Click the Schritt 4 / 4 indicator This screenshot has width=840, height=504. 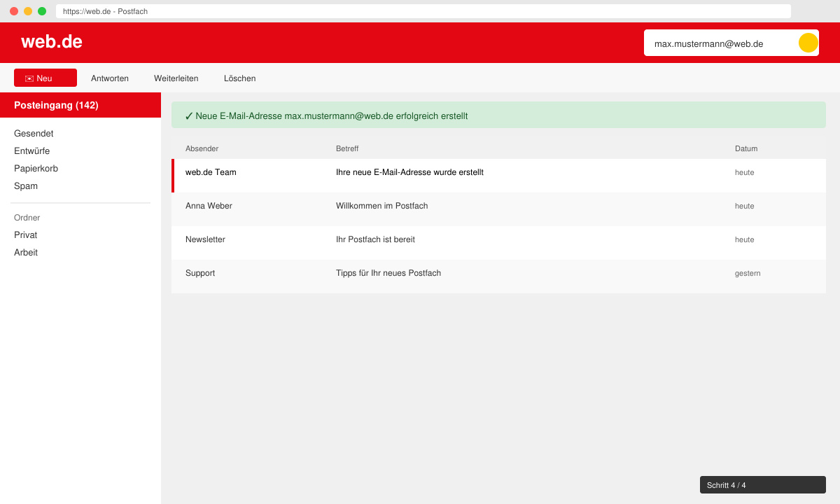pos(763,485)
